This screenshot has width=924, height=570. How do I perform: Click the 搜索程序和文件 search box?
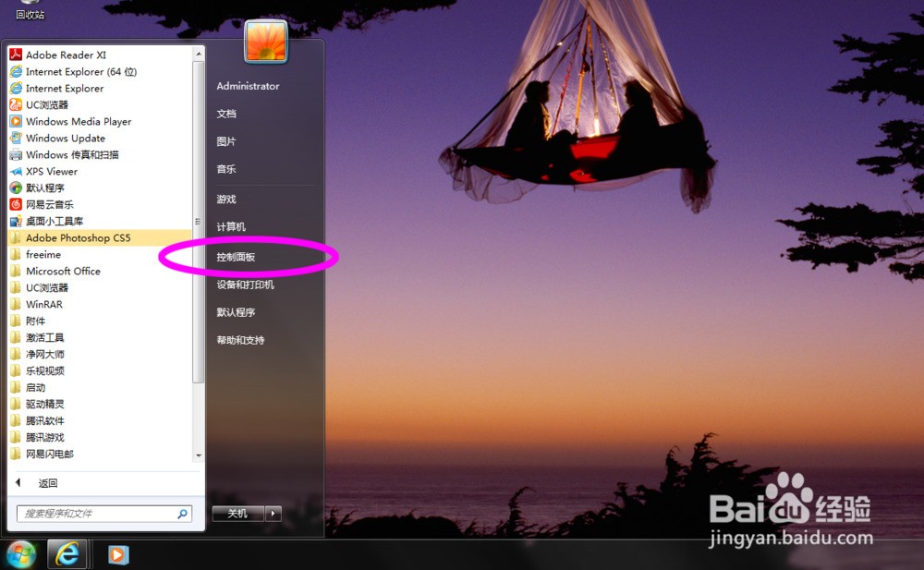pyautogui.click(x=97, y=514)
